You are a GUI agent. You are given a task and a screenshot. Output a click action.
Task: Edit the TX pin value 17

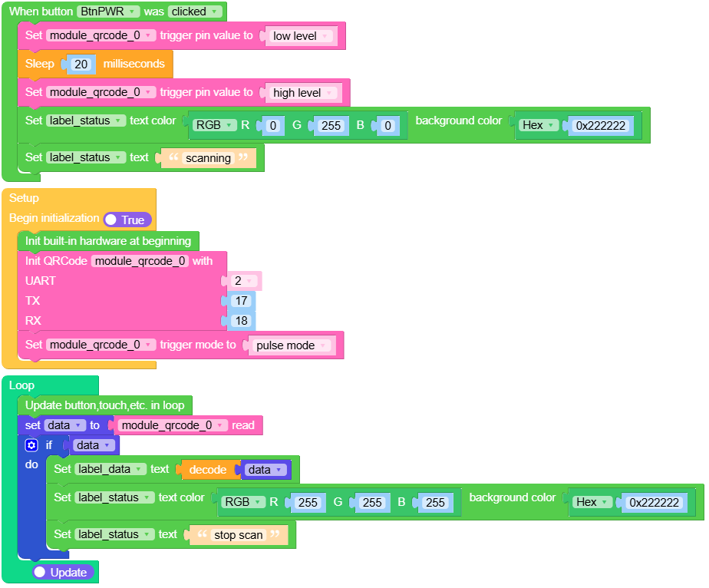point(241,301)
